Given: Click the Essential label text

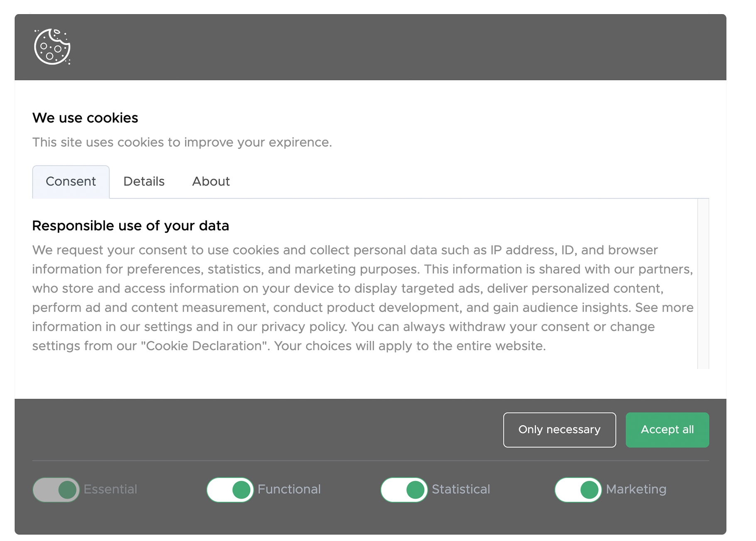Looking at the screenshot, I should coord(110,489).
